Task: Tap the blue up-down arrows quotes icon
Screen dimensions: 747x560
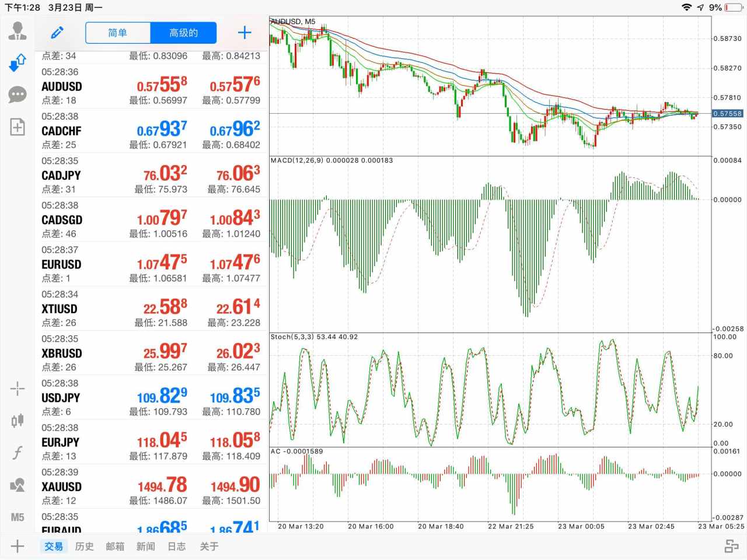Action: coord(18,62)
